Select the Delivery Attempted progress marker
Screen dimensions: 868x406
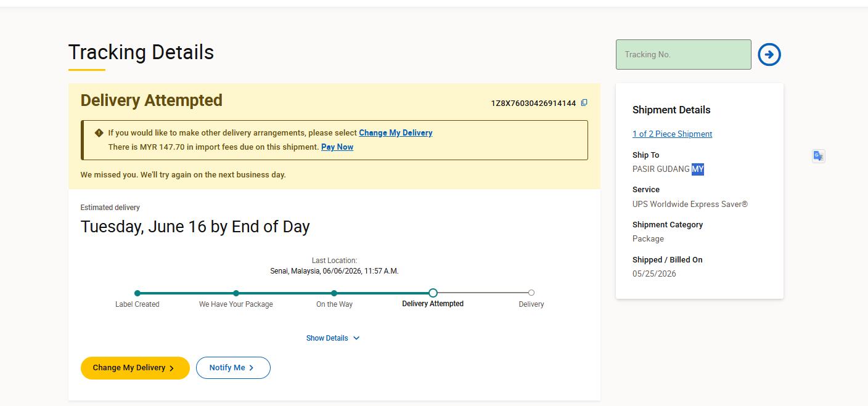click(433, 293)
